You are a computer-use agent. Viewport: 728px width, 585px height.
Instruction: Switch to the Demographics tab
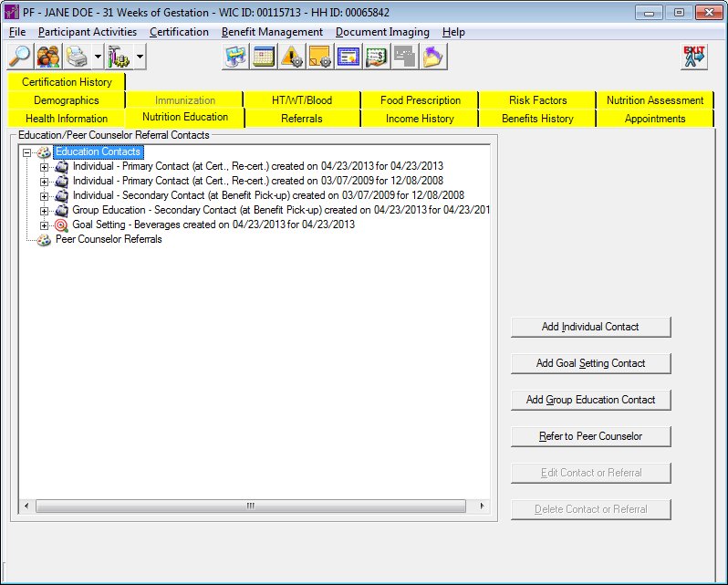coord(67,100)
